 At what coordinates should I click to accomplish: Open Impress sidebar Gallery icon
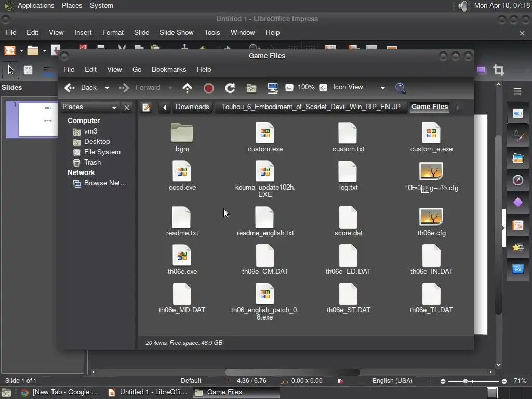point(517,158)
